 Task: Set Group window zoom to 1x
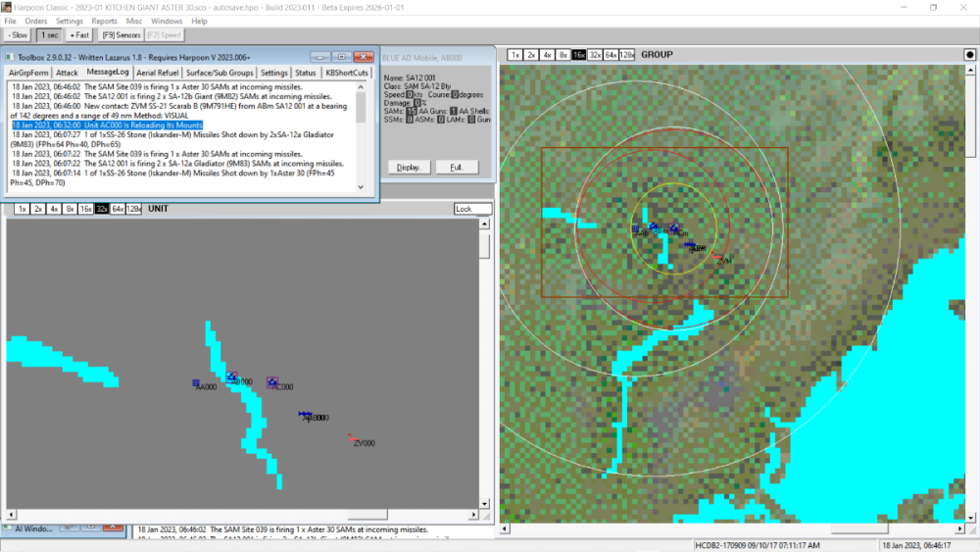pyautogui.click(x=515, y=55)
